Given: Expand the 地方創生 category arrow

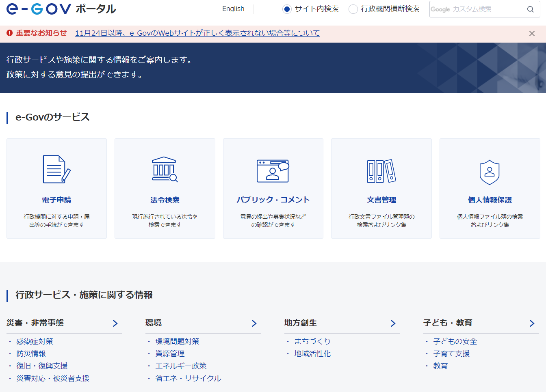Looking at the screenshot, I should [x=393, y=323].
